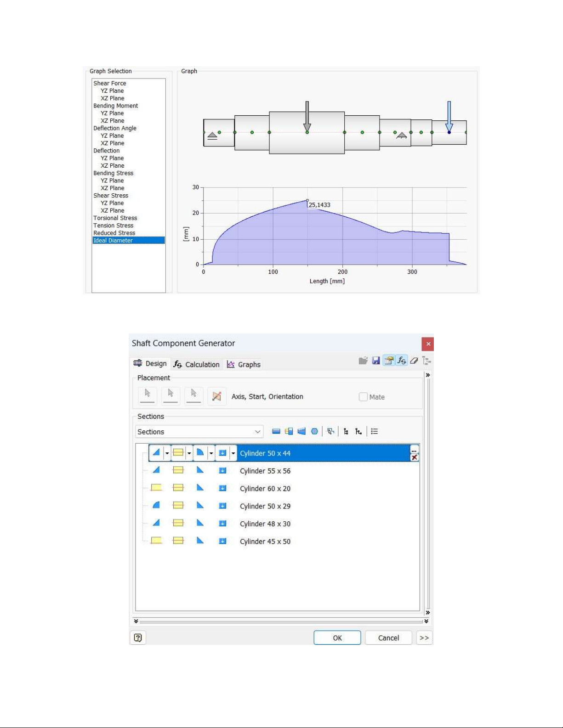The width and height of the screenshot is (563, 728).
Task: Select Reduced Stress graph in list
Action: tap(114, 233)
